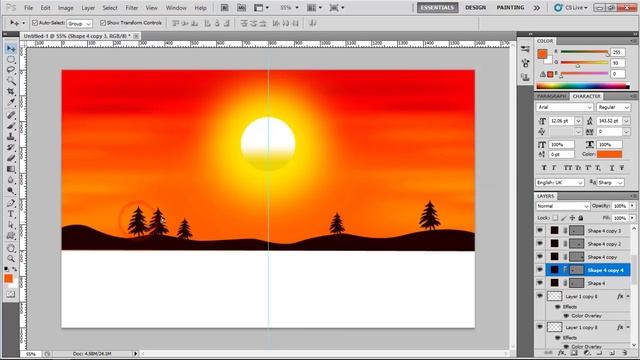Open the Layer menu

pyautogui.click(x=88, y=8)
